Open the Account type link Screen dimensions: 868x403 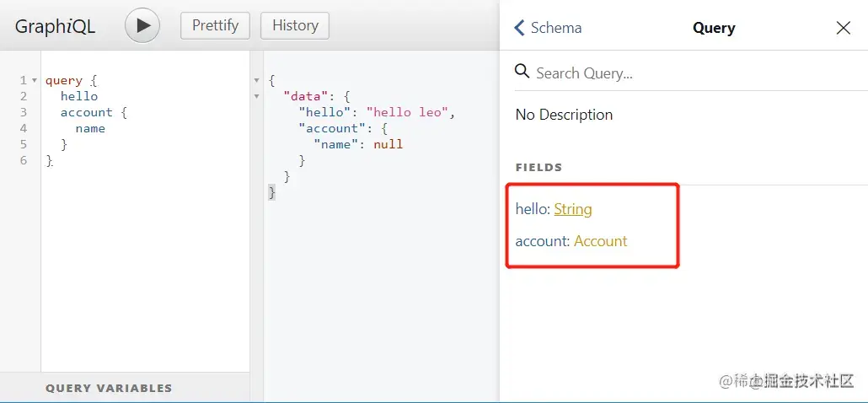point(601,241)
